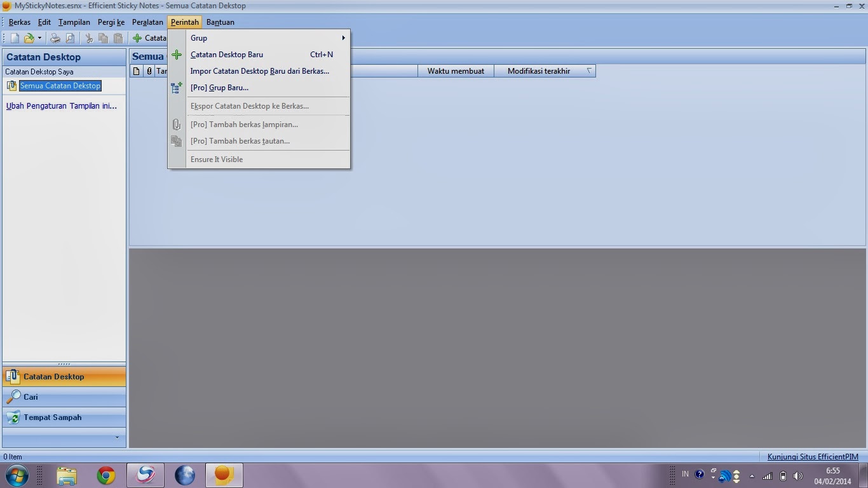868x488 pixels.
Task: Click Ubah Pengaturan Tampilan ini link
Action: (x=62, y=106)
